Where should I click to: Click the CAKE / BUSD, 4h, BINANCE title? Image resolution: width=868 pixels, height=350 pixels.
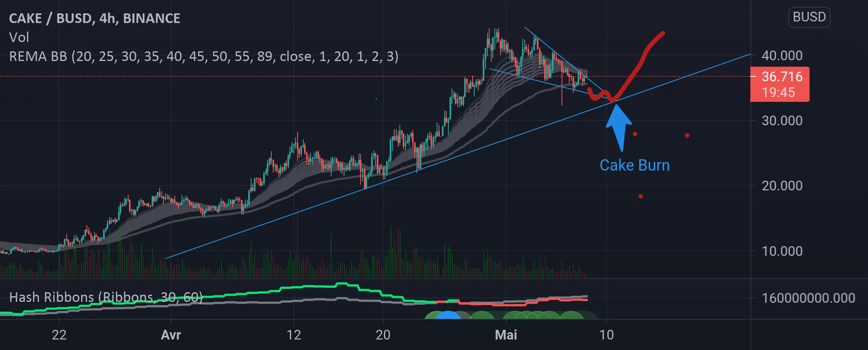click(x=95, y=18)
